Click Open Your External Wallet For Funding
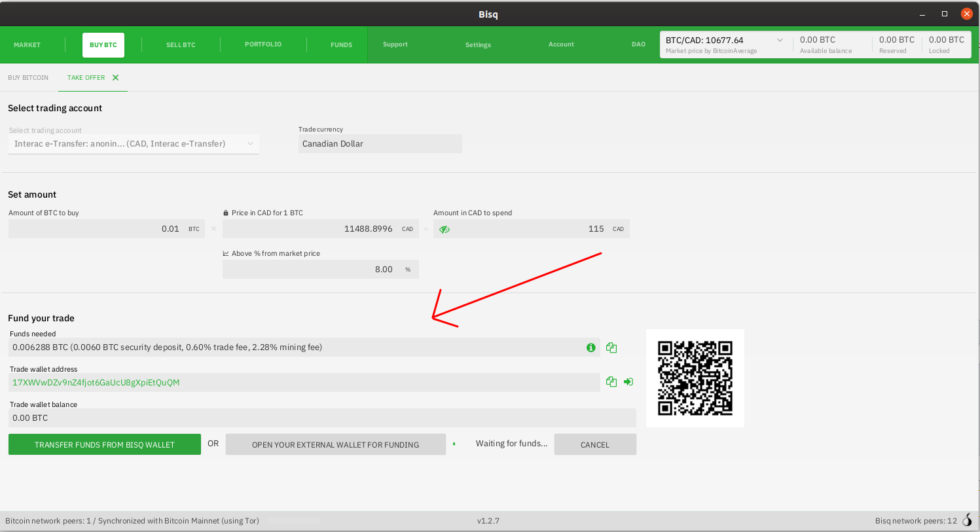Screen dimensions: 980x532 [x=335, y=445]
